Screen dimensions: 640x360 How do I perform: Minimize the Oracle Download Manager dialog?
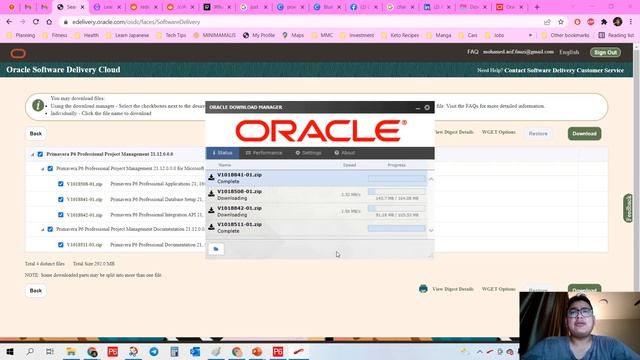point(418,108)
